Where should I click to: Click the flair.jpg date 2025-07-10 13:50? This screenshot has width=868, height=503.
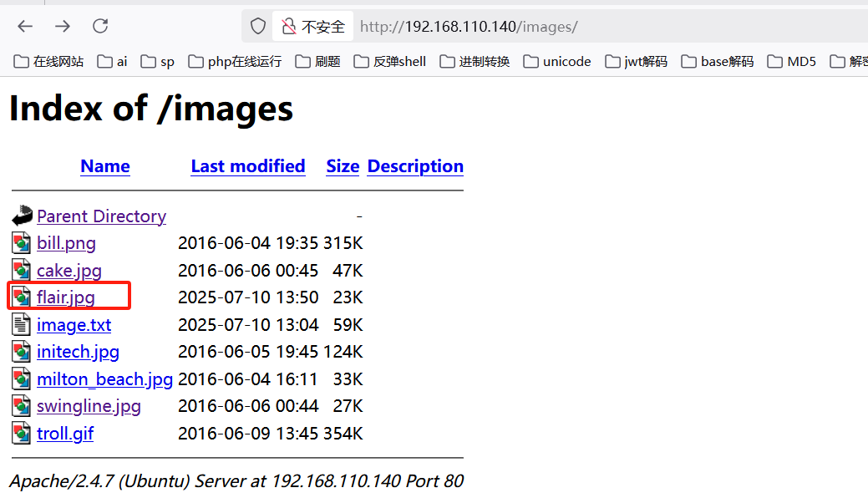point(248,297)
